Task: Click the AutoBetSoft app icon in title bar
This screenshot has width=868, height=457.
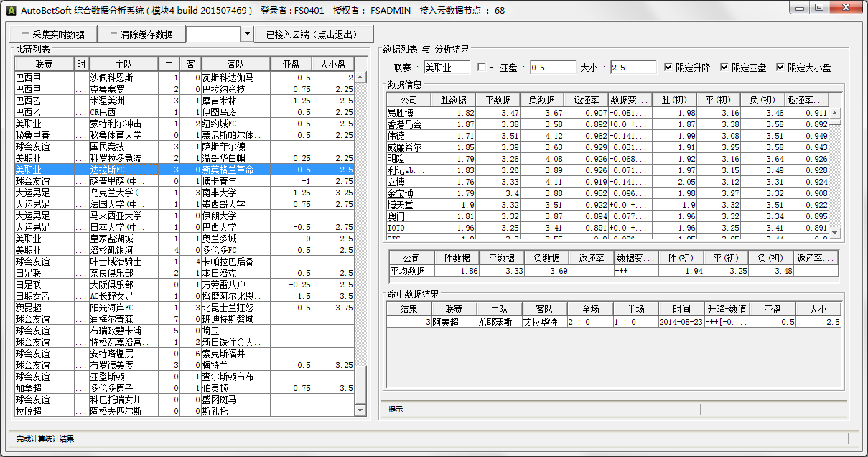Action: point(10,9)
